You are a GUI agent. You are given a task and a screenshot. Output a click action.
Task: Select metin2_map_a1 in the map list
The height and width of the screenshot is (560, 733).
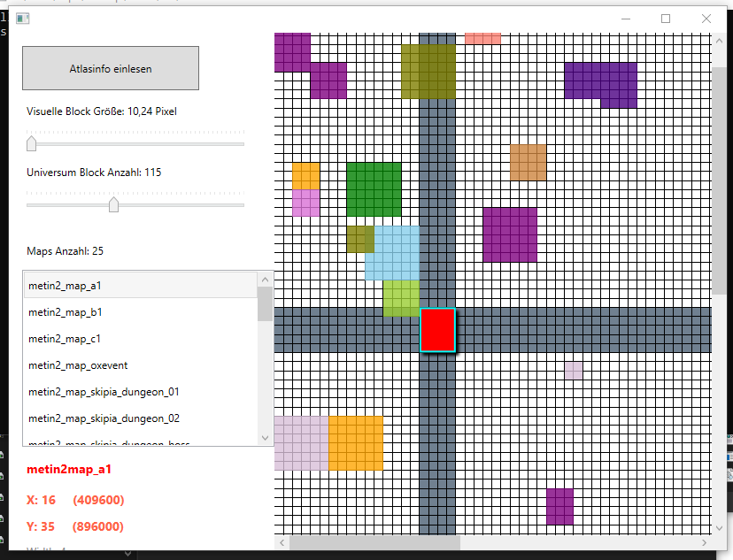[x=141, y=286]
